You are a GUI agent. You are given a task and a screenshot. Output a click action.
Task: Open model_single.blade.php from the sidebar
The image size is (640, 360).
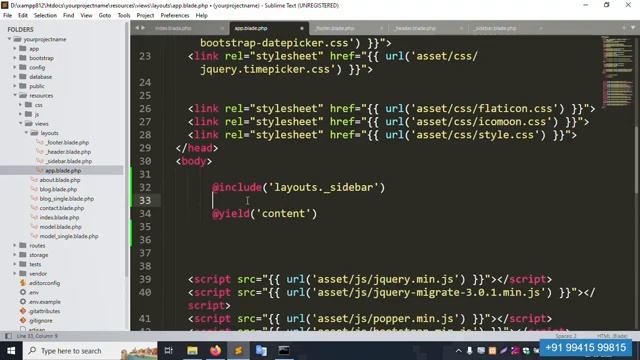(x=69, y=236)
